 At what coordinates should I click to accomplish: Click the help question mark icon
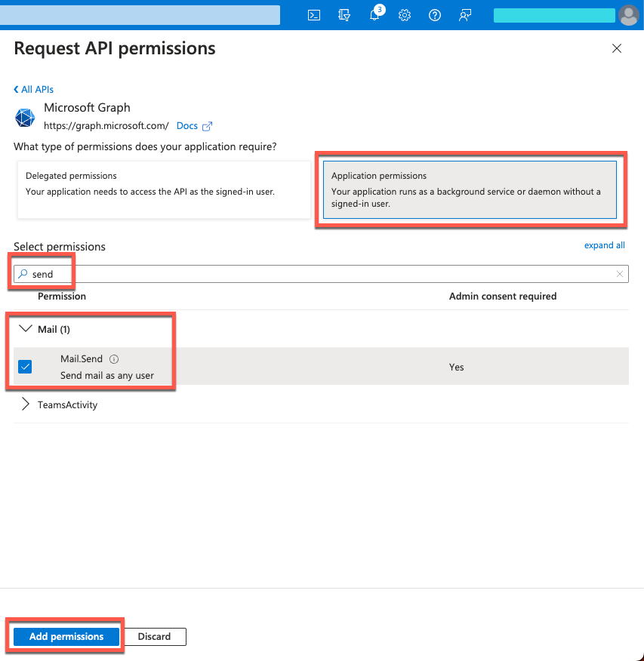pos(434,14)
